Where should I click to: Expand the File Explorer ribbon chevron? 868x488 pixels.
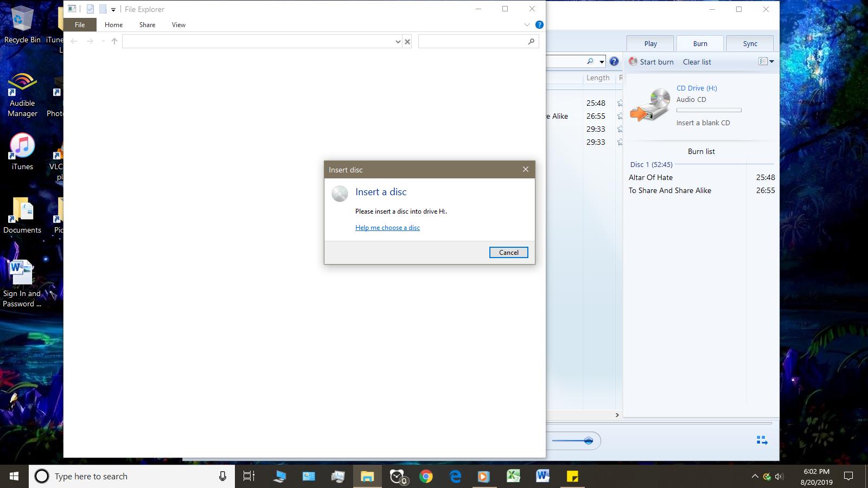tap(527, 24)
